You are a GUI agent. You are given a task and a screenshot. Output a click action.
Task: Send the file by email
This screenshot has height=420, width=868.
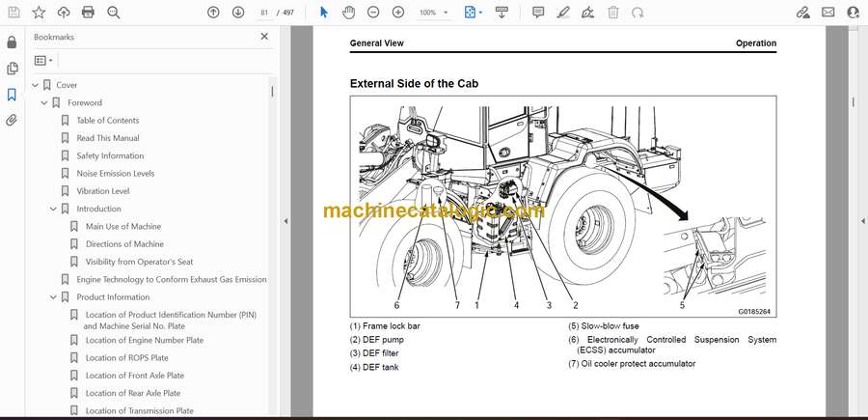(828, 13)
